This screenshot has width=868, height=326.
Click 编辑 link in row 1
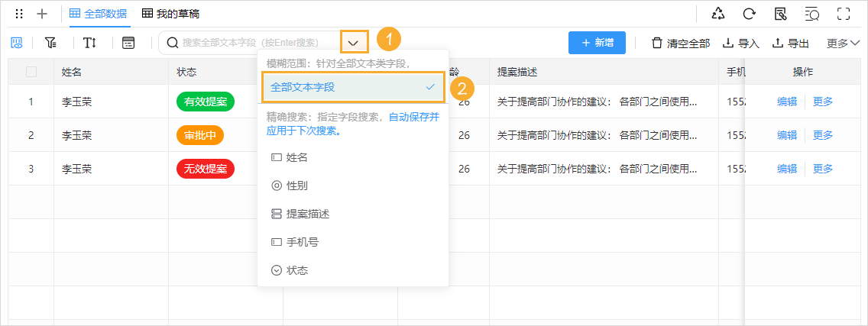coord(787,102)
